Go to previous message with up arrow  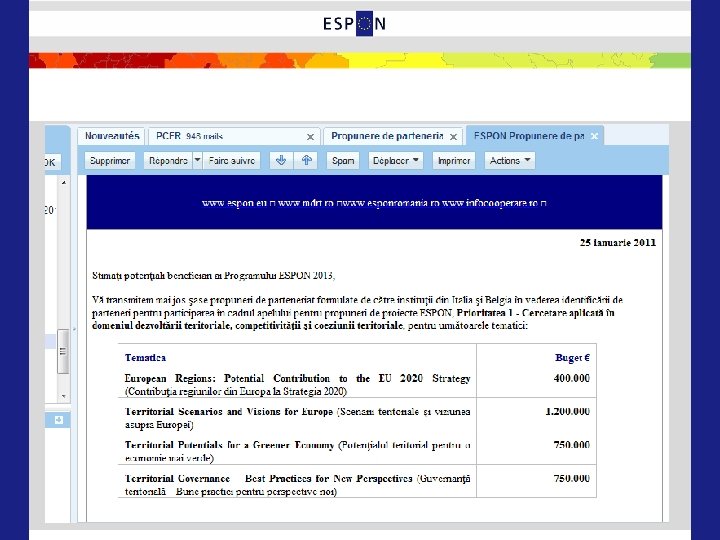pos(306,161)
